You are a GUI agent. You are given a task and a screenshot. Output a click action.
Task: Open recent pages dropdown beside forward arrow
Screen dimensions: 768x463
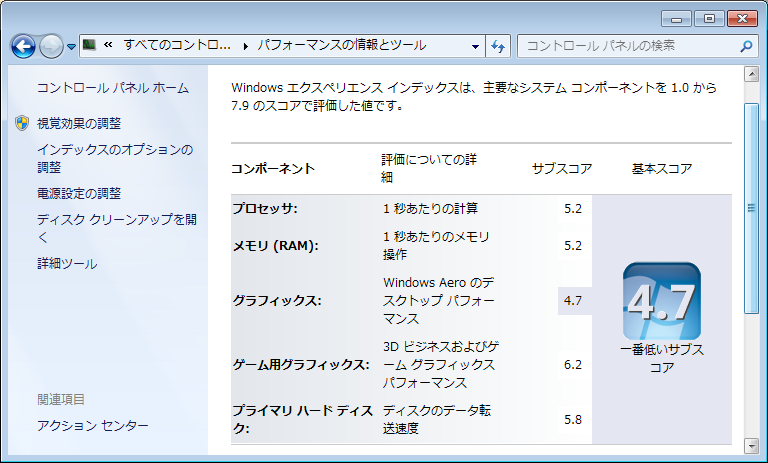tap(72, 47)
